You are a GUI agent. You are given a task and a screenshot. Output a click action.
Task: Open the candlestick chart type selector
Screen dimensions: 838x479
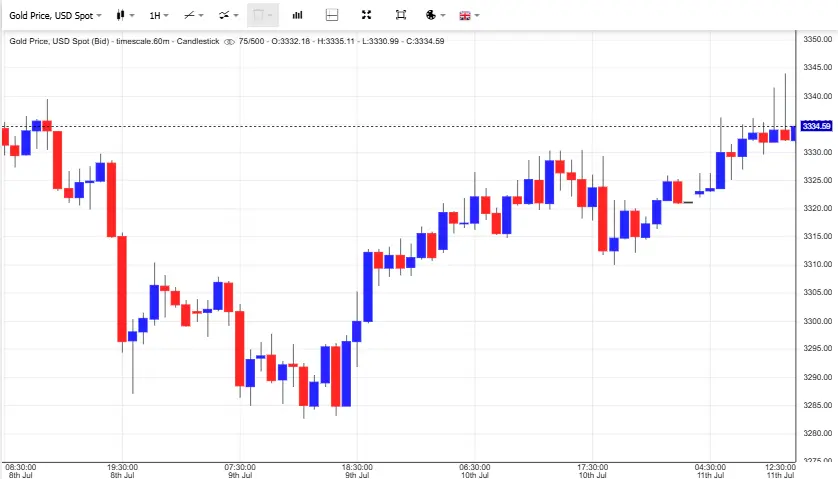pos(124,15)
